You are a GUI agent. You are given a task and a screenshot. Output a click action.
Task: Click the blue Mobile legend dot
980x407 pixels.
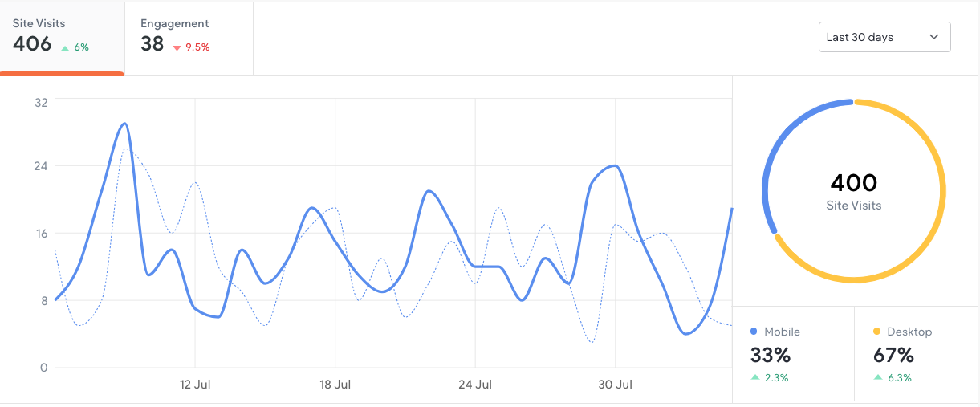click(754, 332)
